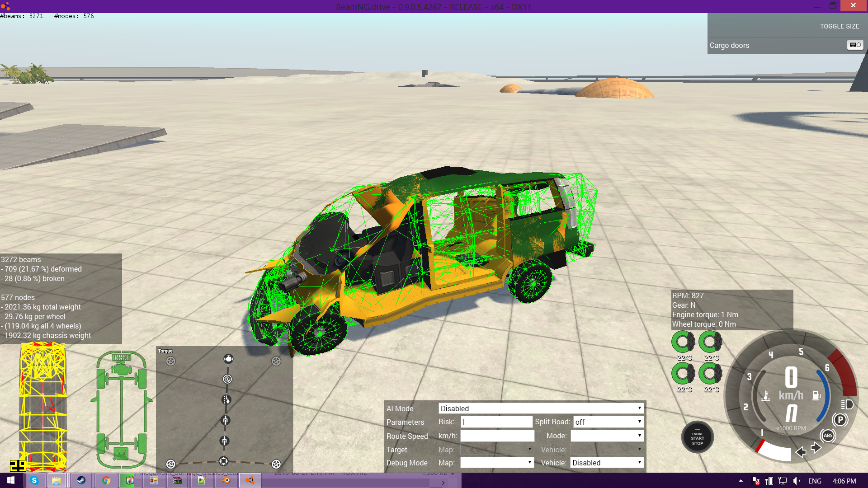Viewport: 868px width, 488px height.
Task: Click the TOGGLE SIZE button
Action: click(840, 26)
